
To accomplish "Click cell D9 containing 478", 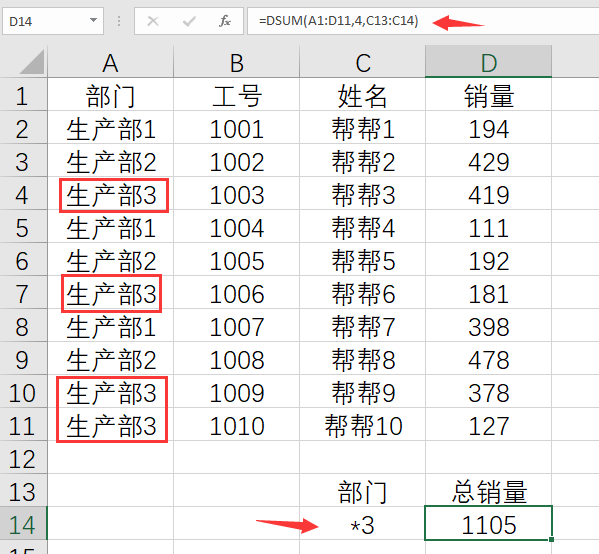I will pos(489,358).
